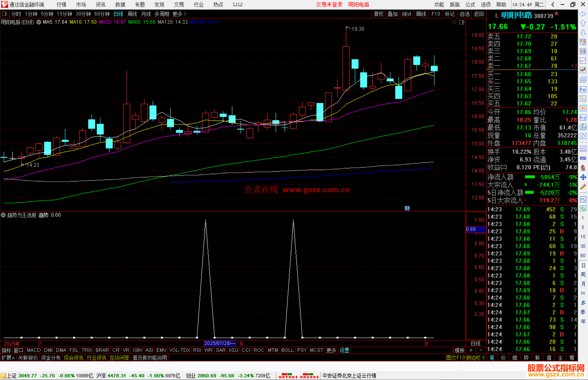Click the 5日净流入额 green bar
This screenshot has height=380, width=588.
pyautogui.click(x=529, y=193)
